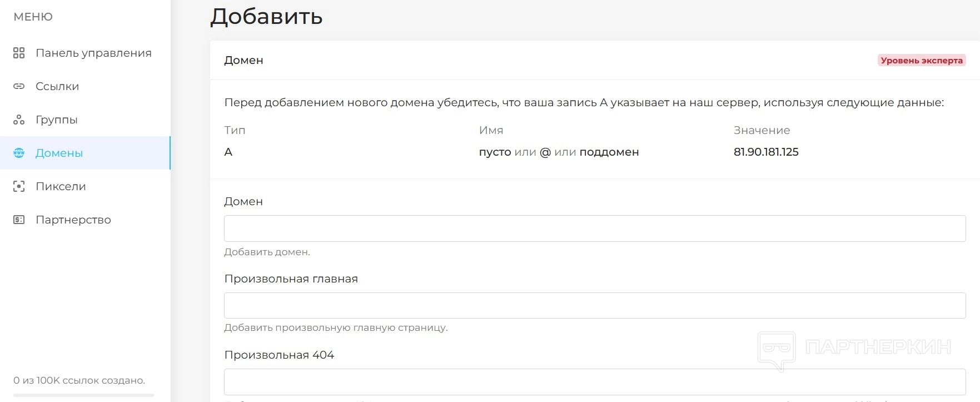Click the globe icon beside Домены
Screen dimensions: 980x402
pos(19,153)
